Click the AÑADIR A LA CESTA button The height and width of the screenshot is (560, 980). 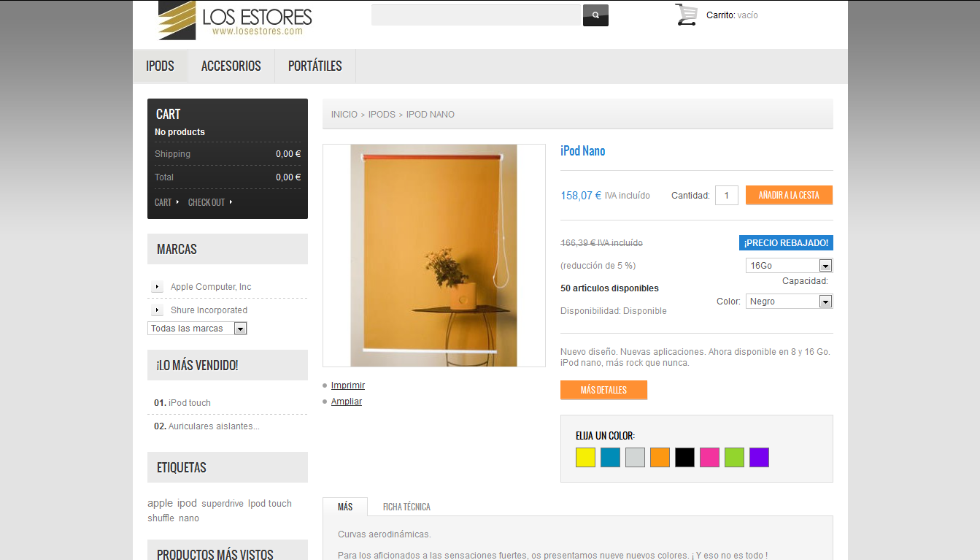pyautogui.click(x=789, y=195)
